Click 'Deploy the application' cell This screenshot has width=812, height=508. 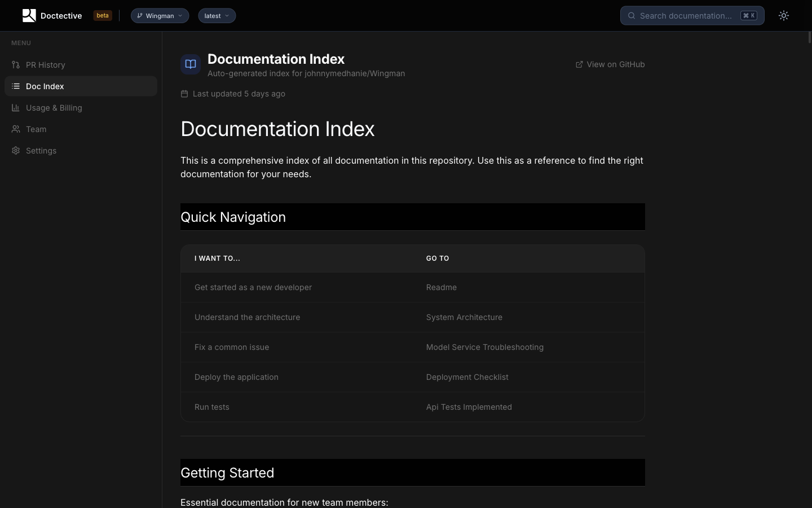(236, 377)
